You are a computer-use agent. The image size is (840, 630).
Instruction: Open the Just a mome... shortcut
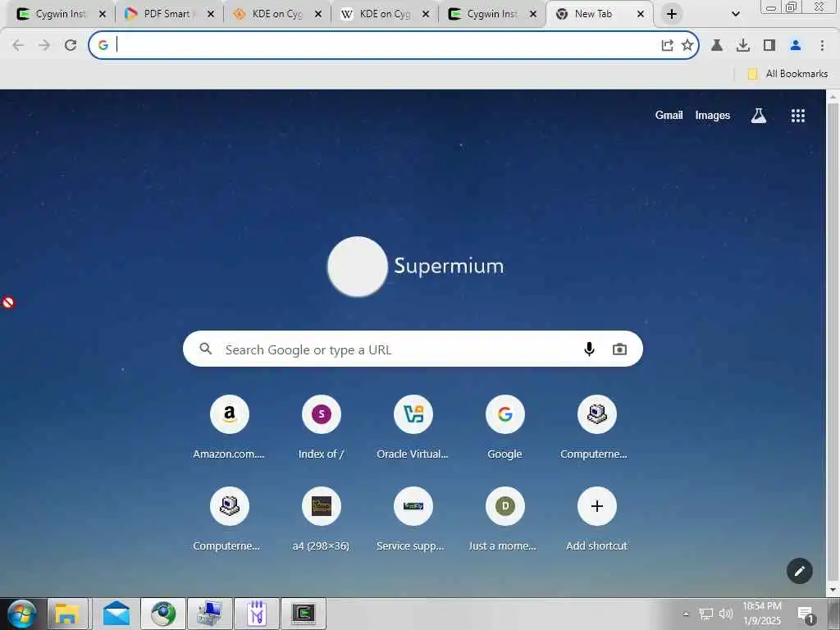click(x=505, y=519)
